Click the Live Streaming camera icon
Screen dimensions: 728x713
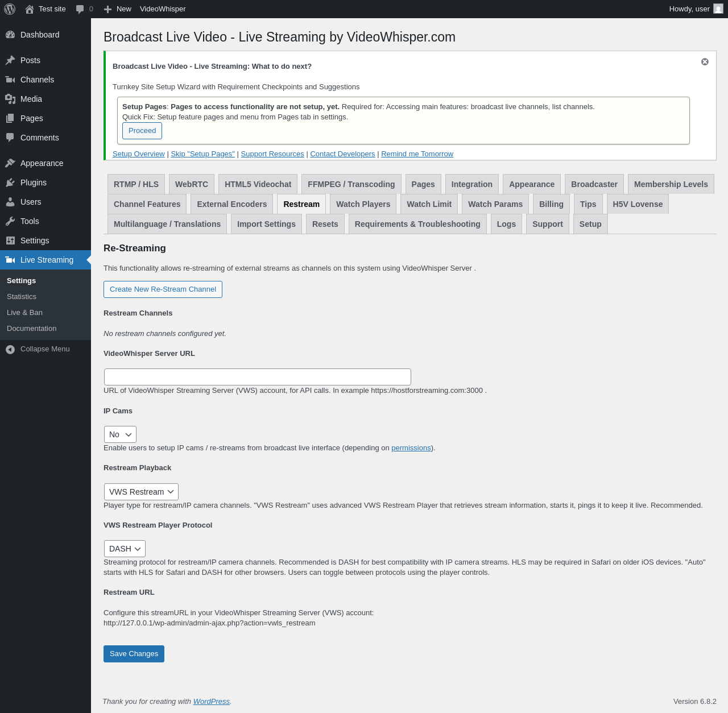click(10, 260)
